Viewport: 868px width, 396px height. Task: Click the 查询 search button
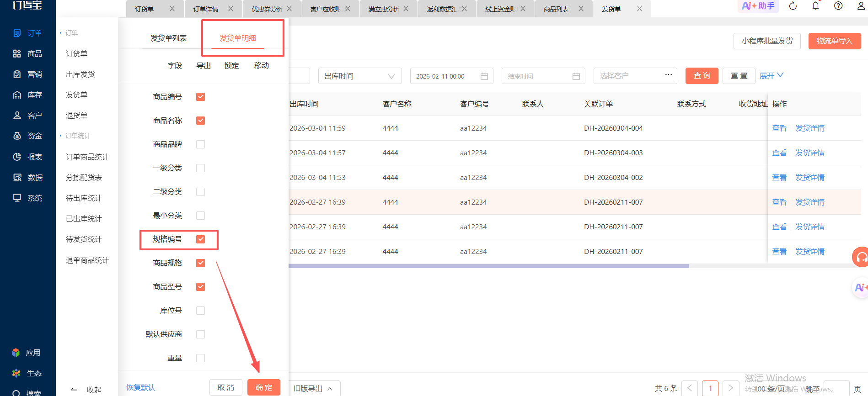pos(702,76)
